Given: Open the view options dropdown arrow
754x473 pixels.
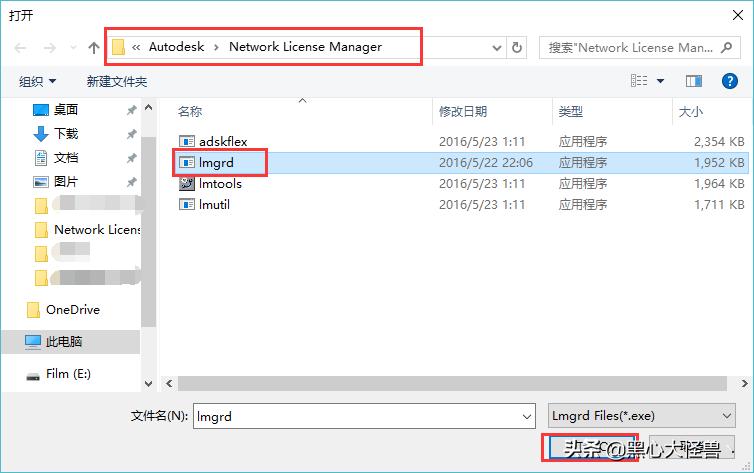Looking at the screenshot, I should pos(660,81).
